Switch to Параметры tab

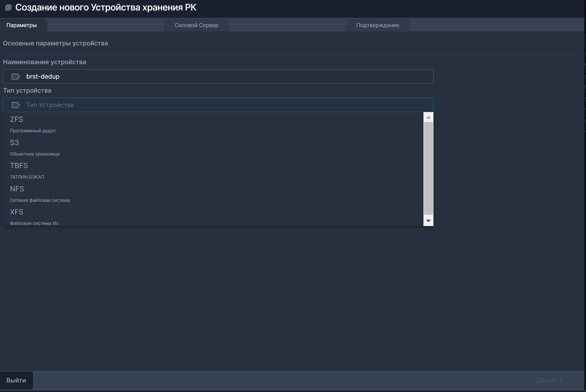(22, 25)
